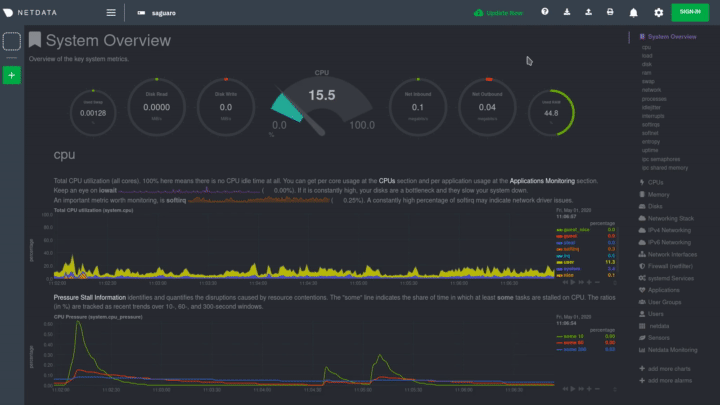
Task: Open the help question mark icon
Action: click(545, 12)
